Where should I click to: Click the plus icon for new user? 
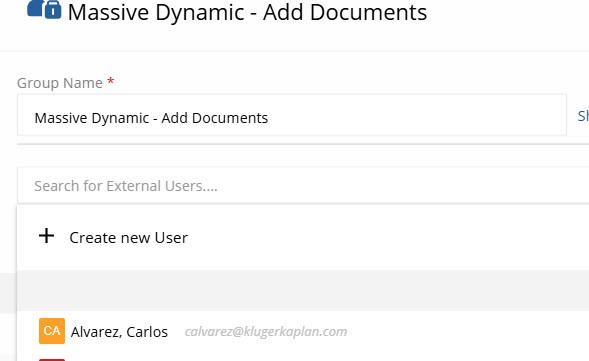point(47,236)
